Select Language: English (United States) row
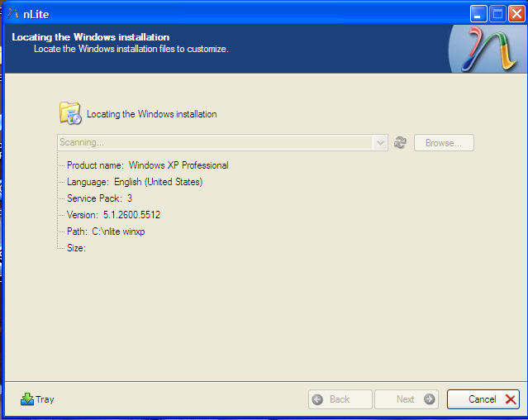The height and width of the screenshot is (420, 528). [x=135, y=182]
